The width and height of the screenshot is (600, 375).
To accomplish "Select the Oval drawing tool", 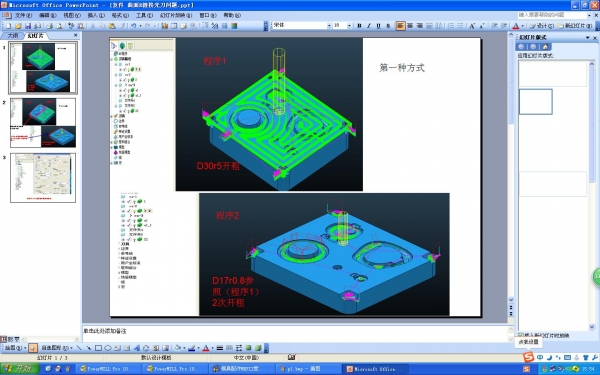I will [108, 348].
